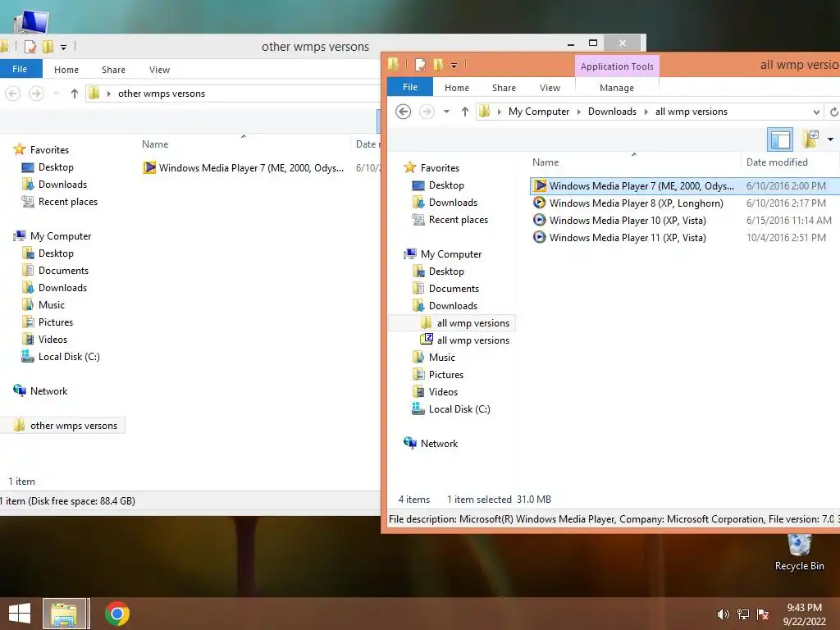Click Action Center flag tray icon
Viewport: 840px width, 630px height.
(x=763, y=614)
